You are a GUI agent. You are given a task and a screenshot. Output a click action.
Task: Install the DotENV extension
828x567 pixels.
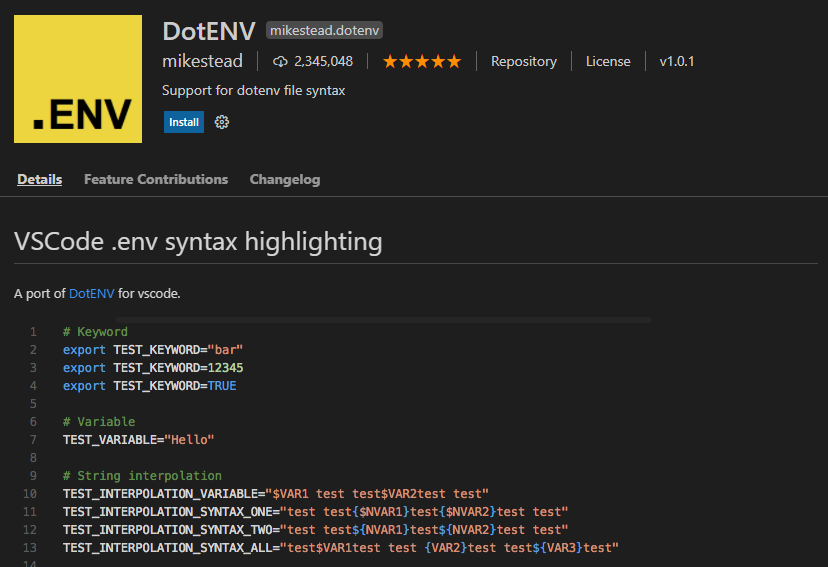click(x=184, y=122)
